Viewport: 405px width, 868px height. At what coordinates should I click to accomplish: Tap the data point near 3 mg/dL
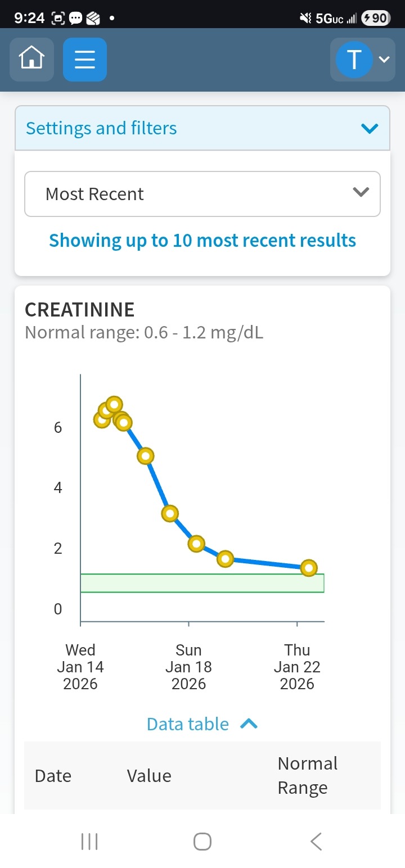coord(170,513)
